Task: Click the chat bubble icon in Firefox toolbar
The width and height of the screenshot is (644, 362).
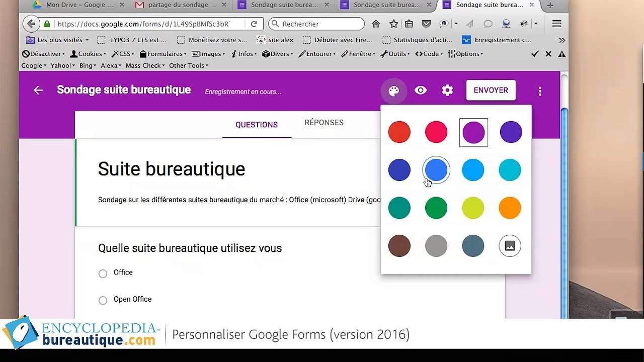Action: 488,24
